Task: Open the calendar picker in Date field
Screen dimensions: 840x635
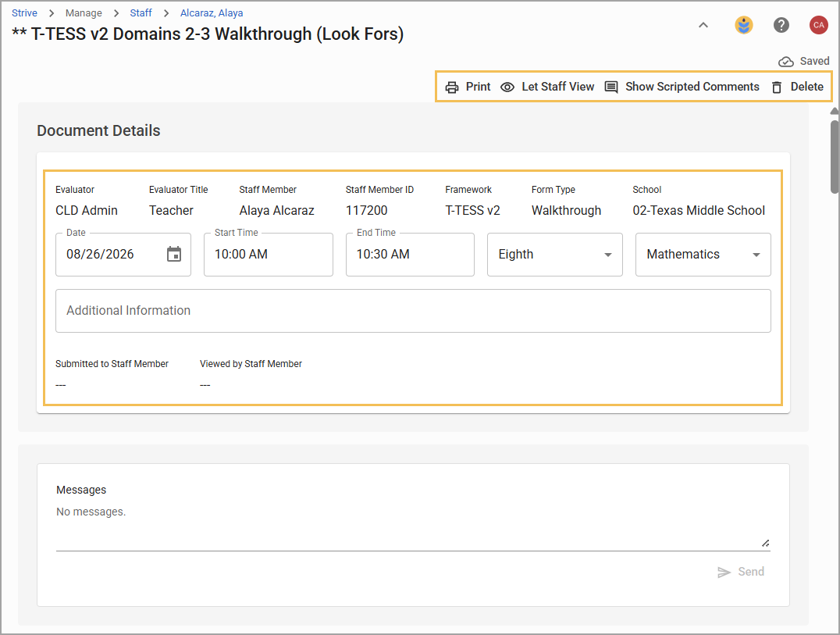Action: tap(174, 254)
